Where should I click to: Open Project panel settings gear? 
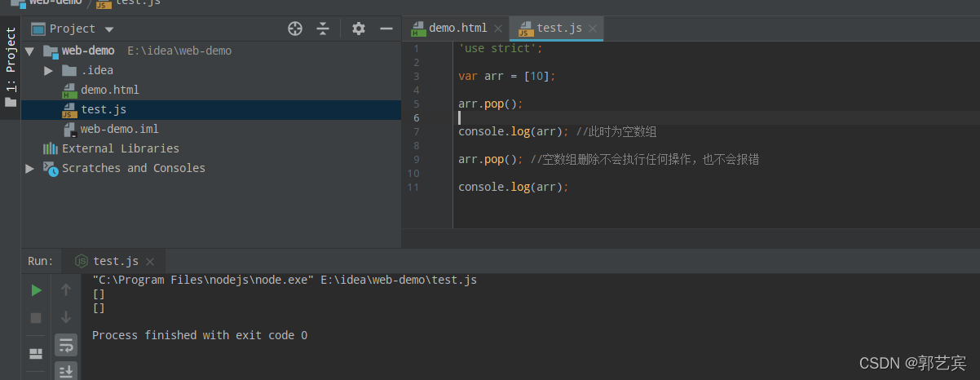[x=359, y=29]
